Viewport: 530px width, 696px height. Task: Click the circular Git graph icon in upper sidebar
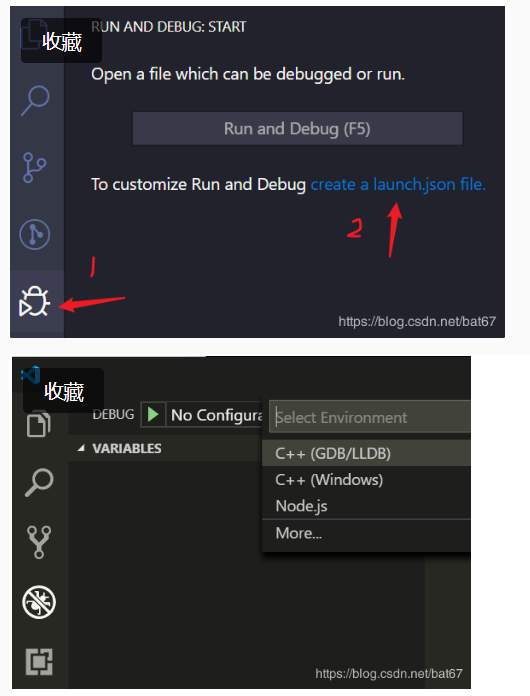click(35, 234)
